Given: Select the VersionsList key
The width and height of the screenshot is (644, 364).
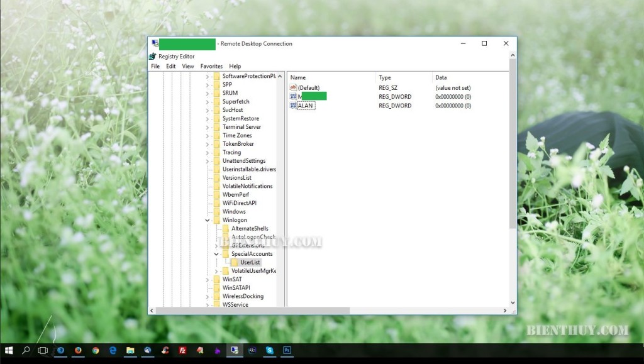Looking at the screenshot, I should tap(237, 178).
